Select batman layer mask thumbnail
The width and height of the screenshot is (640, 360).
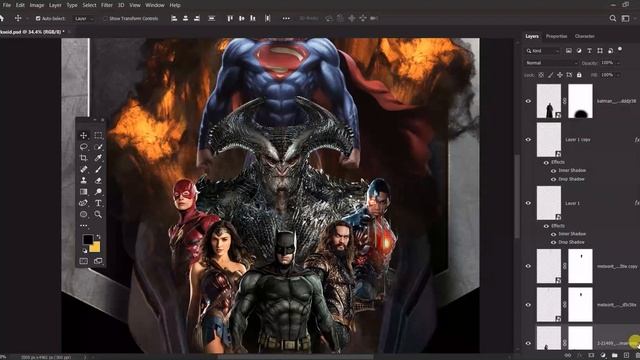click(x=580, y=101)
